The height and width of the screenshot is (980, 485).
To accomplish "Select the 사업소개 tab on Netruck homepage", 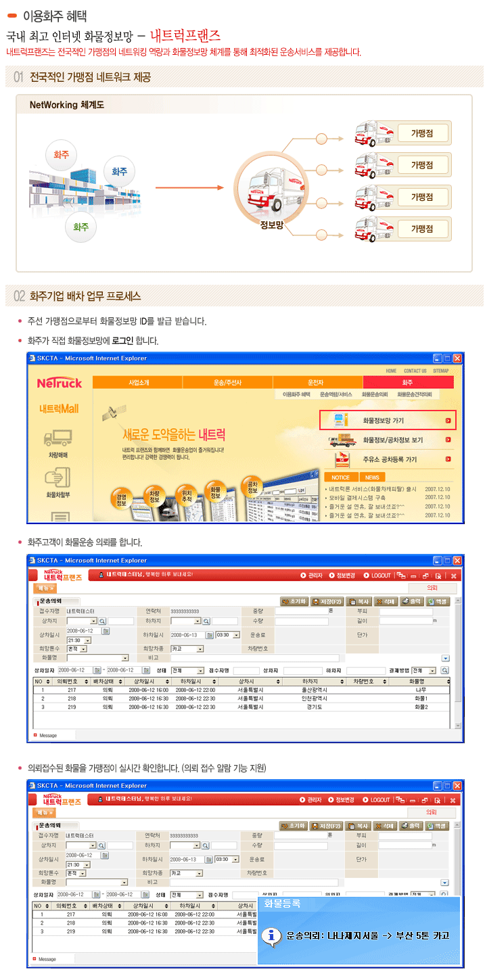I will click(137, 382).
